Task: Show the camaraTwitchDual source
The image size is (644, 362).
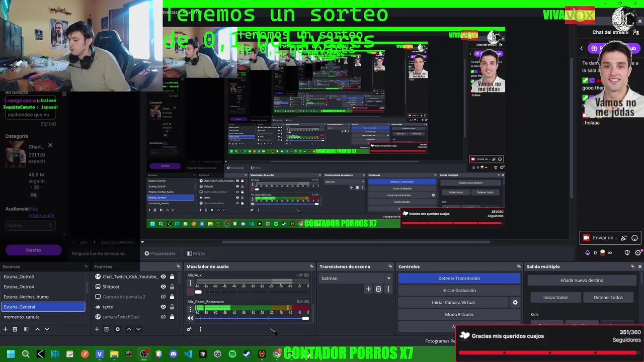Action: tap(163, 317)
